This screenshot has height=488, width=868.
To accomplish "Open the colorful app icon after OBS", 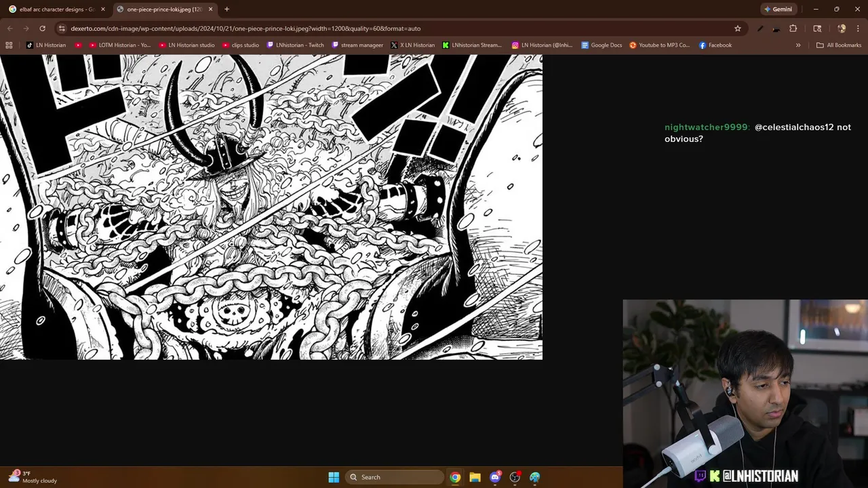I will pyautogui.click(x=535, y=477).
